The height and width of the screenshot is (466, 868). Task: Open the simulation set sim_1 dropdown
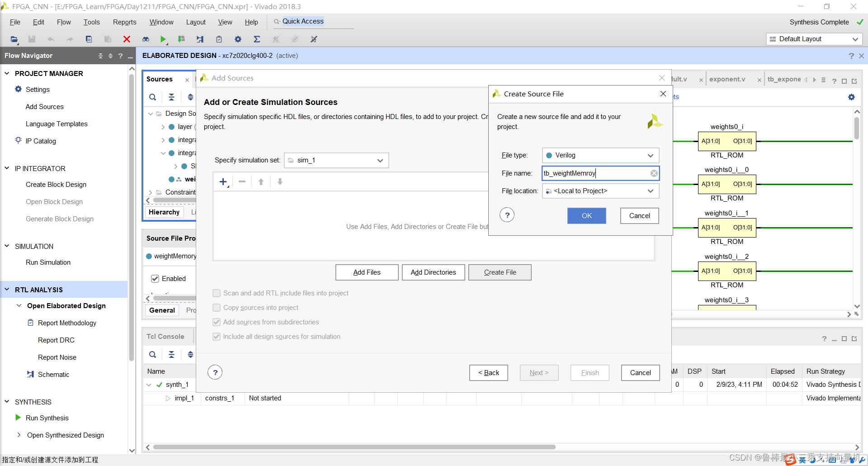[336, 160]
